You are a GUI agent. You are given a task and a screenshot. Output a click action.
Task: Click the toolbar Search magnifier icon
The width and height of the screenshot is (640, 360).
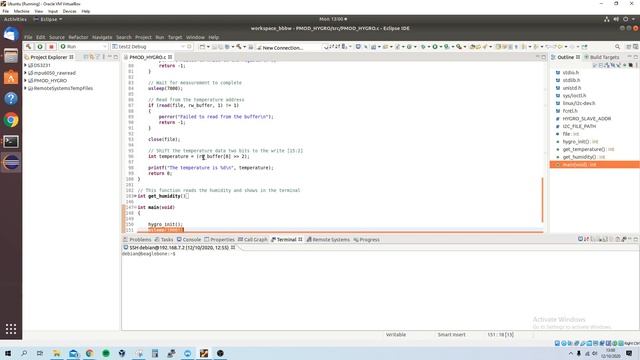click(x=617, y=47)
